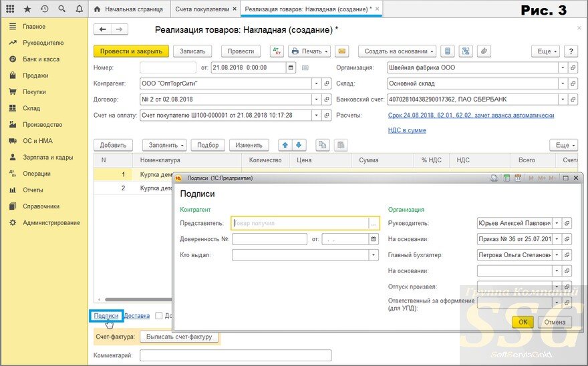588x366 pixels.
Task: Click the Добавить button
Action: [113, 145]
